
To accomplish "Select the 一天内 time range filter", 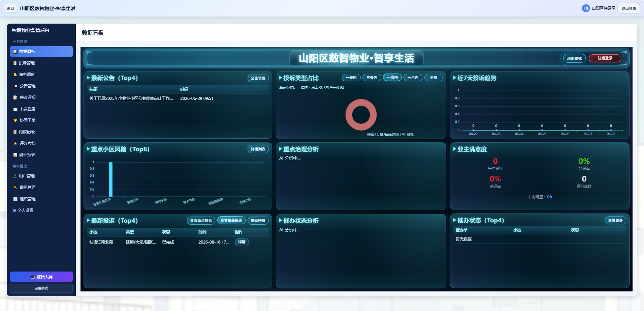I will click(351, 78).
